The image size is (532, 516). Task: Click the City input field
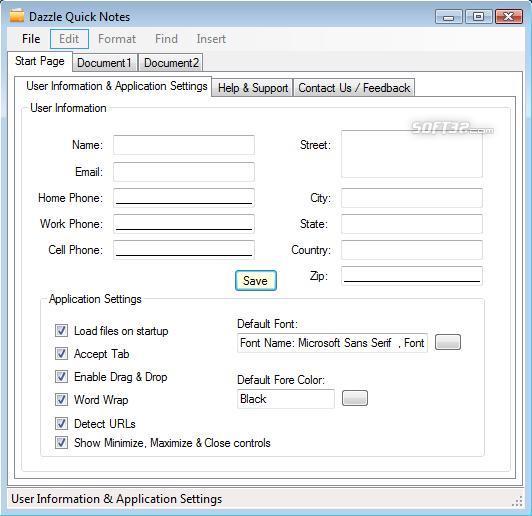(x=412, y=198)
